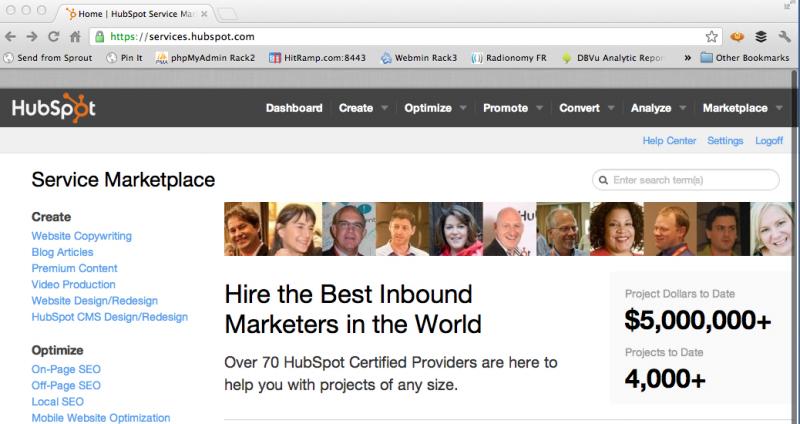This screenshot has width=800, height=424.
Task: Click the page vertical scrollbar
Action: pyautogui.click(x=795, y=245)
